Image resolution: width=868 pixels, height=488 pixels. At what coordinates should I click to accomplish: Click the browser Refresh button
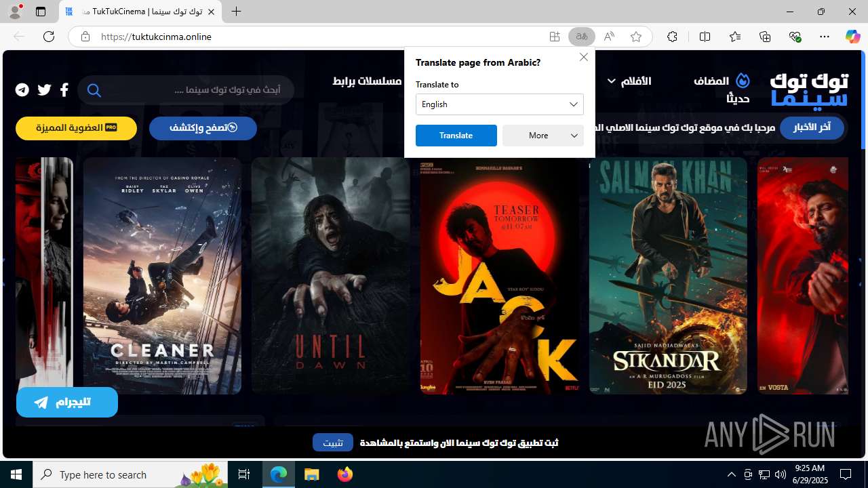[49, 37]
